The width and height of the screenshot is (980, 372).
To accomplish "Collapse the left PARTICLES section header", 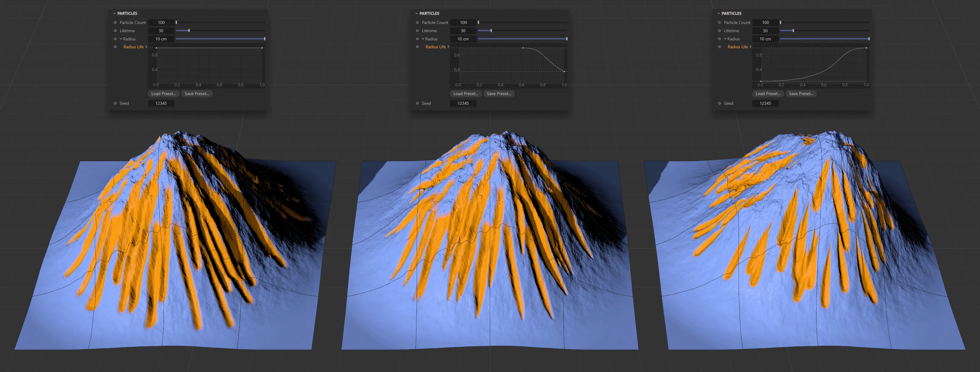I will tap(114, 13).
